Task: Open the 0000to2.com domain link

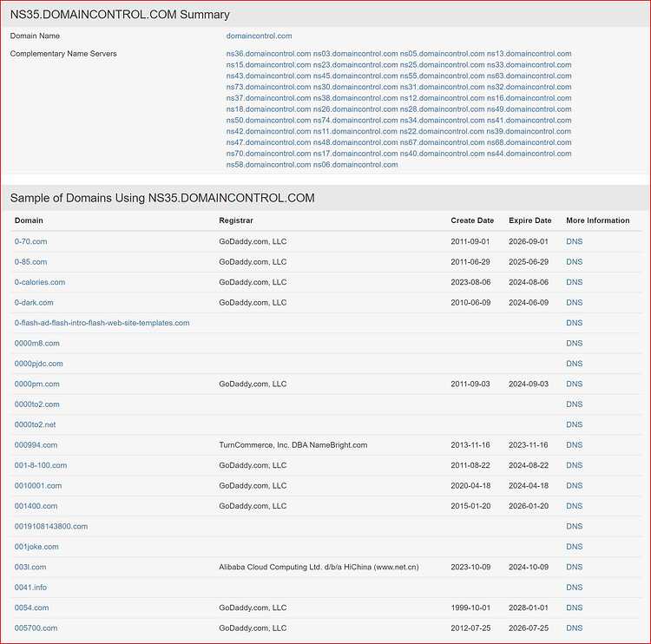Action: click(37, 404)
